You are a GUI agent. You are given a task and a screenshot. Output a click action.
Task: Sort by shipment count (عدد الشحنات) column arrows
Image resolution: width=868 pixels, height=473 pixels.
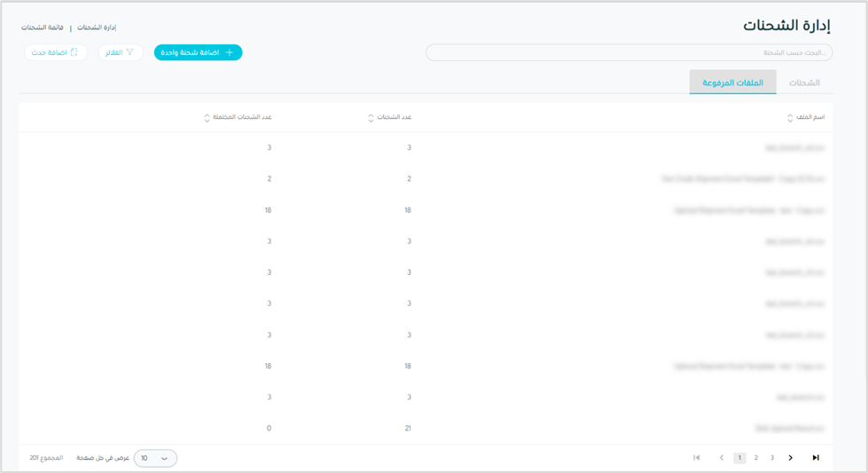[371, 118]
